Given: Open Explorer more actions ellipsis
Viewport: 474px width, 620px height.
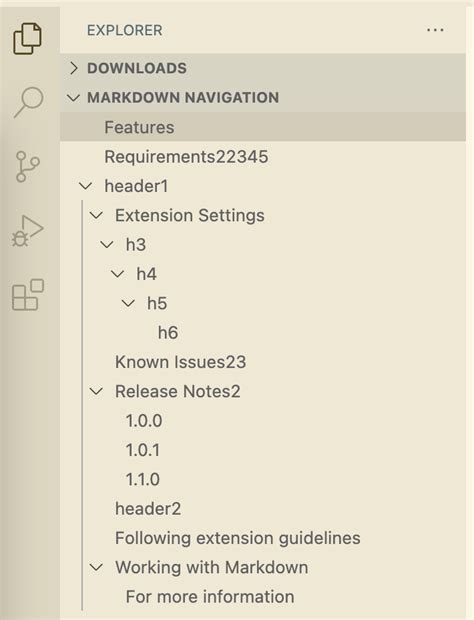Looking at the screenshot, I should click(435, 30).
